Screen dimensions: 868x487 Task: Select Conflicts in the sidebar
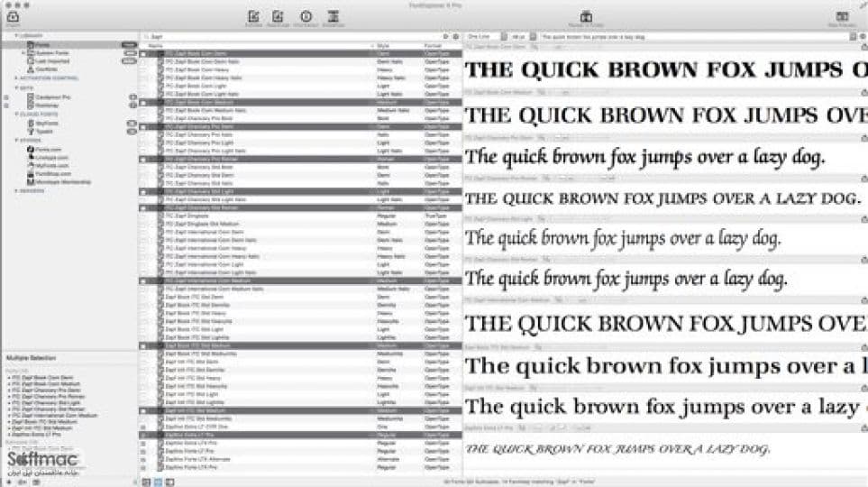42,69
